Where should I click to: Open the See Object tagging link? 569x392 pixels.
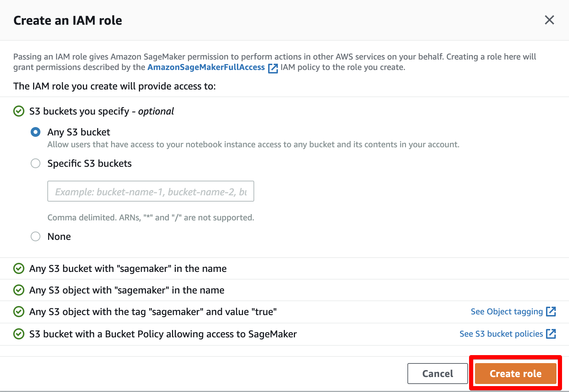coord(507,312)
